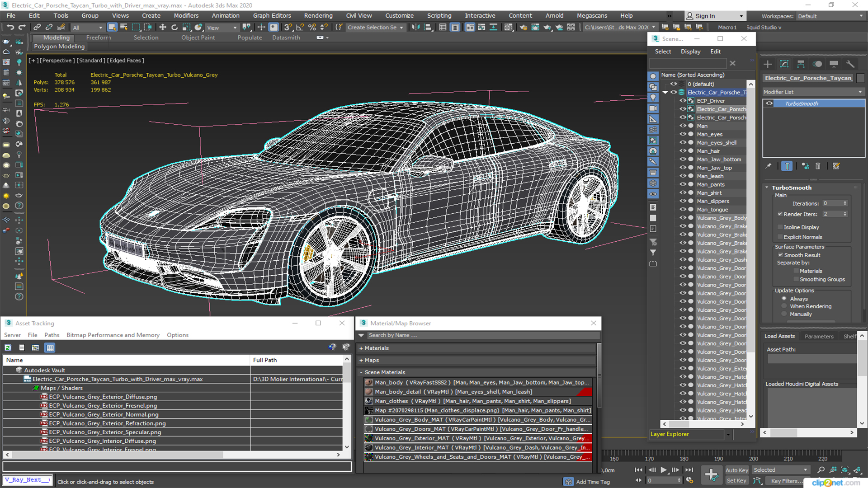Open the All selection filter dropdown
Viewport: 868px width, 488px height.
(88, 28)
